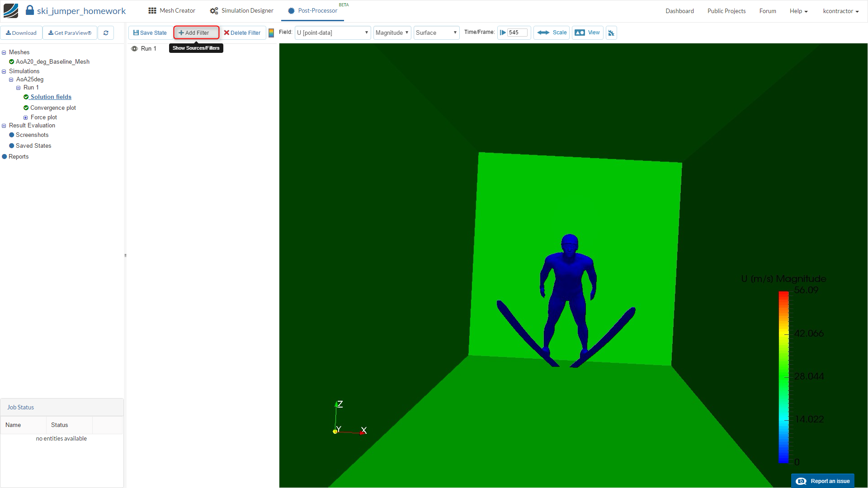Click the Time/Frame number input field
Viewport: 868px width, 488px height.
coord(517,33)
